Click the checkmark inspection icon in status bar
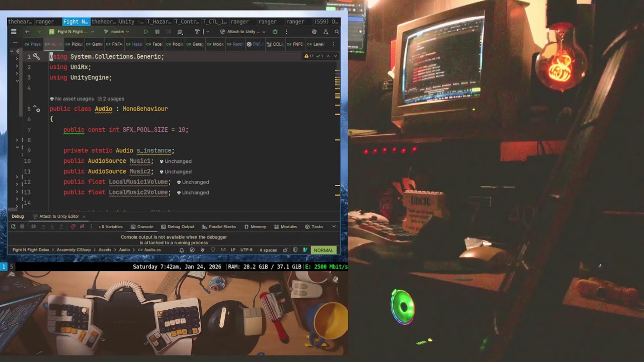Viewport: 644px width, 362px height. 192,250
